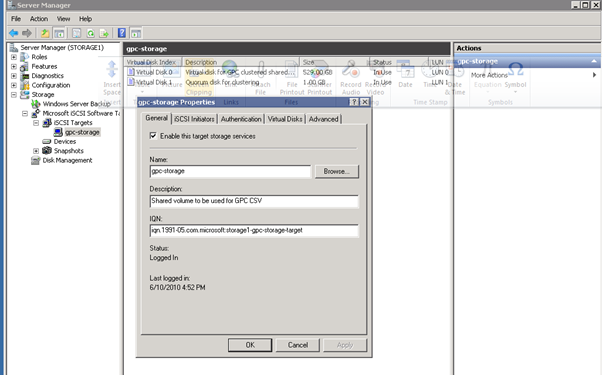Click the '1.00 GB' size cell

[314, 82]
